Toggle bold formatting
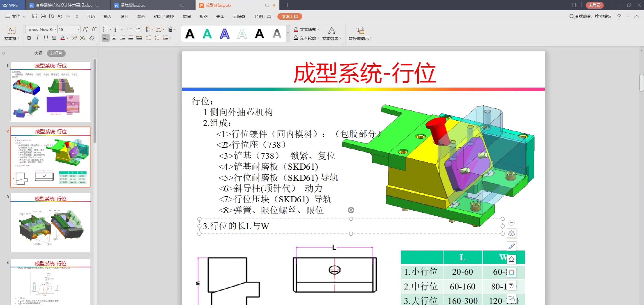644x305 pixels. 29,38
